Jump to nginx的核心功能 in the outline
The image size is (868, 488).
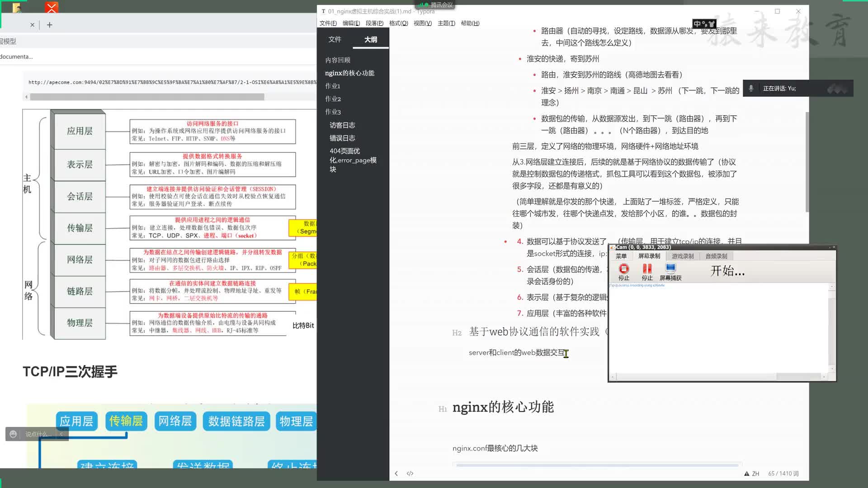349,73
